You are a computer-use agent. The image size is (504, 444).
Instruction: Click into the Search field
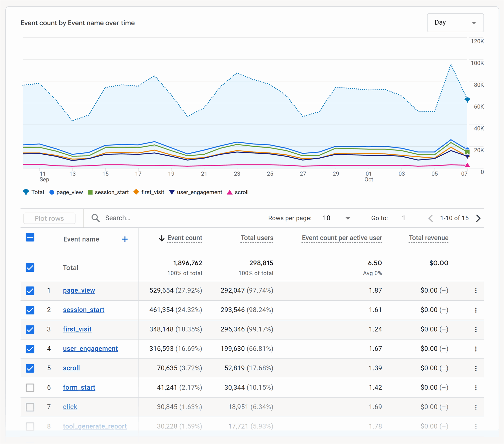[173, 218]
